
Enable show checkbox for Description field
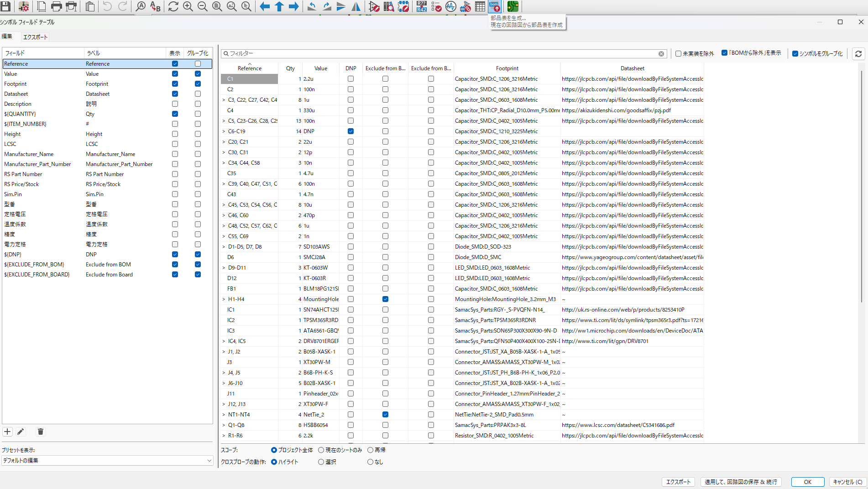click(175, 104)
